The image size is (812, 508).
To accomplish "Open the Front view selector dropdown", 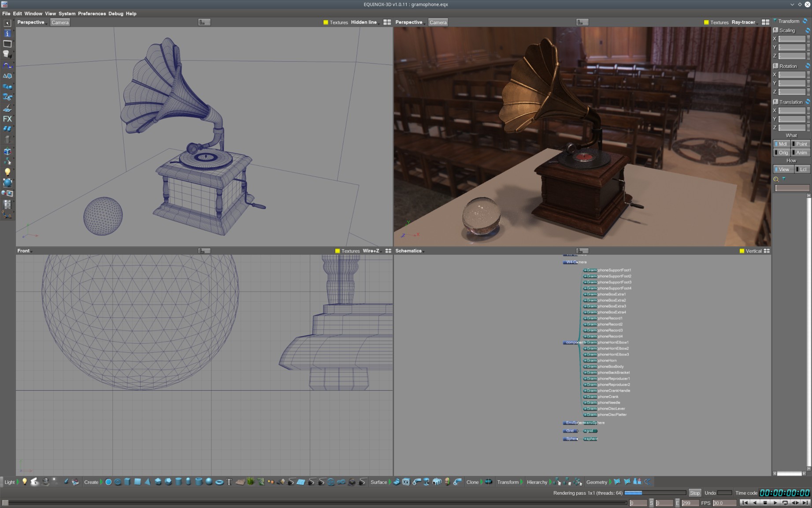I will (x=24, y=251).
